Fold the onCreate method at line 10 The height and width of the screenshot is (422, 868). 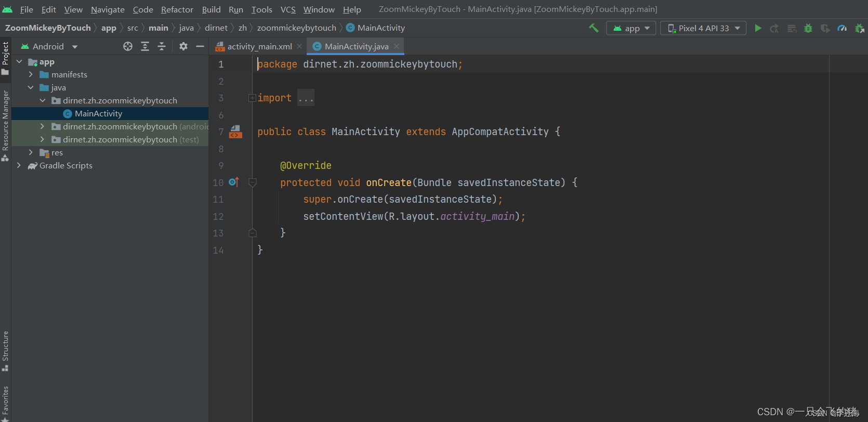click(x=253, y=182)
